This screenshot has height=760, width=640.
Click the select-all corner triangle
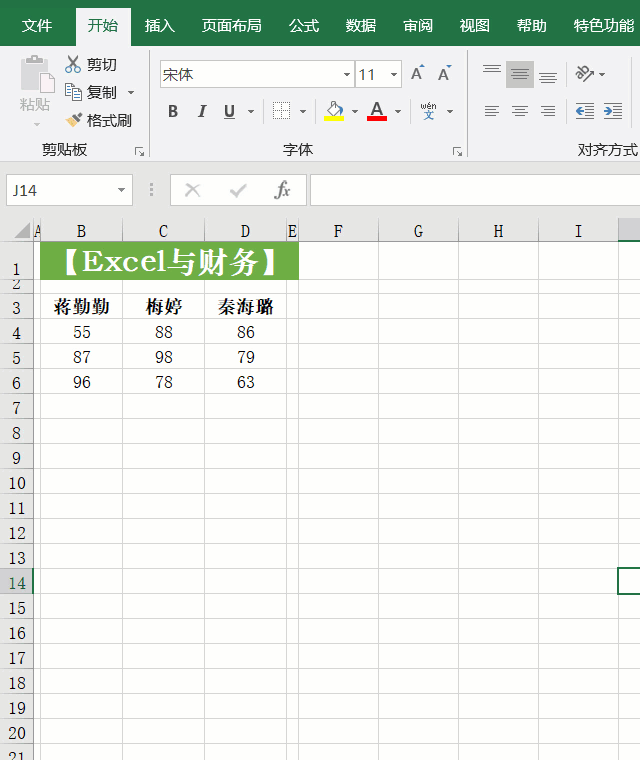coord(21,230)
